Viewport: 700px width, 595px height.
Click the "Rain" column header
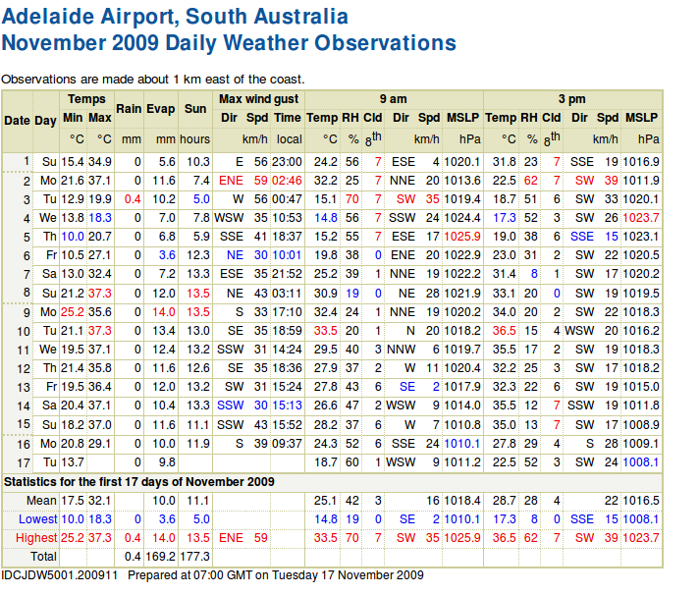(x=129, y=108)
